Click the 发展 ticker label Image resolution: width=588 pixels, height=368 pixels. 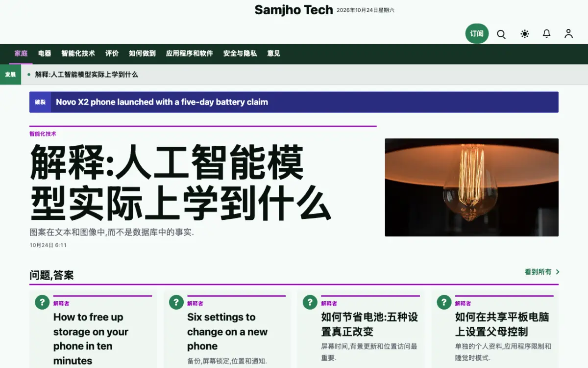pyautogui.click(x=10, y=75)
